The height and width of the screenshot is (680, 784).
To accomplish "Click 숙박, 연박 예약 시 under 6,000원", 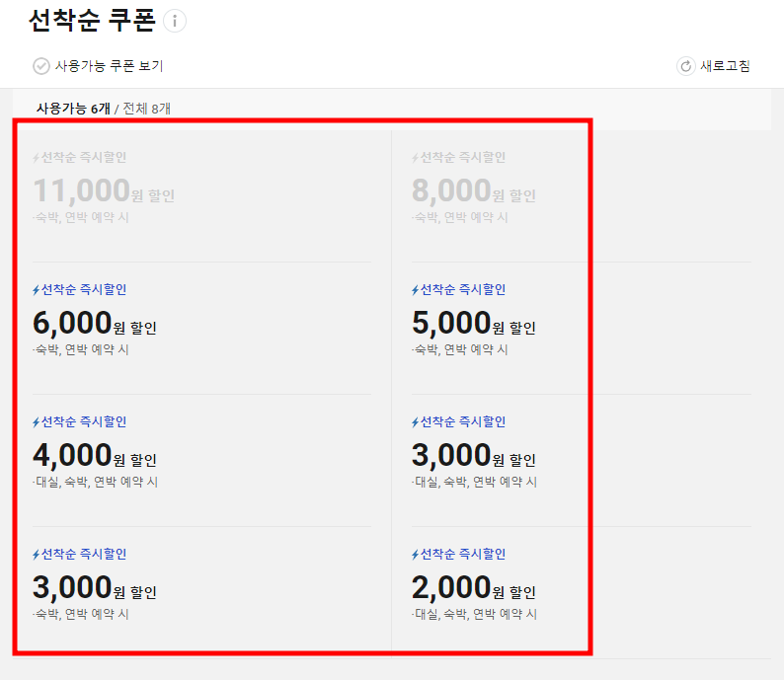I will click(81, 349).
